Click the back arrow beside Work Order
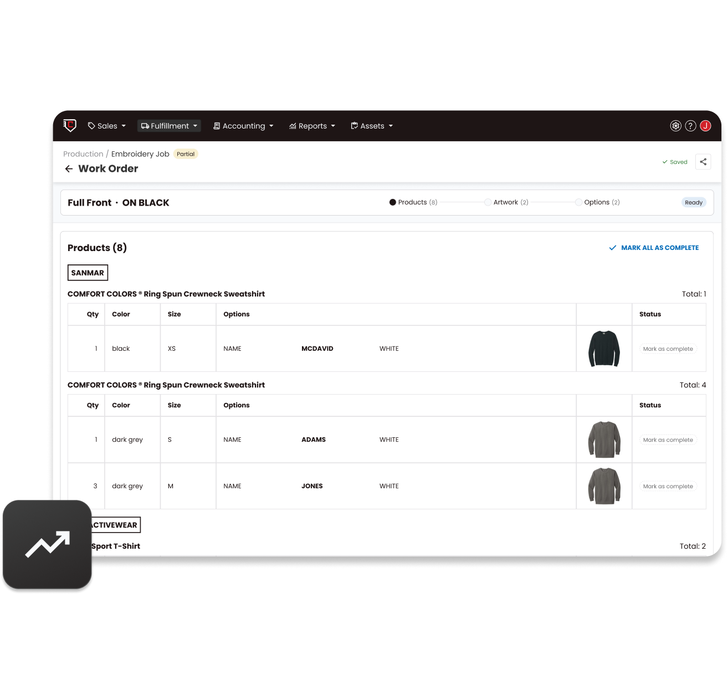Screen dimensions: 728x700 pyautogui.click(x=69, y=168)
